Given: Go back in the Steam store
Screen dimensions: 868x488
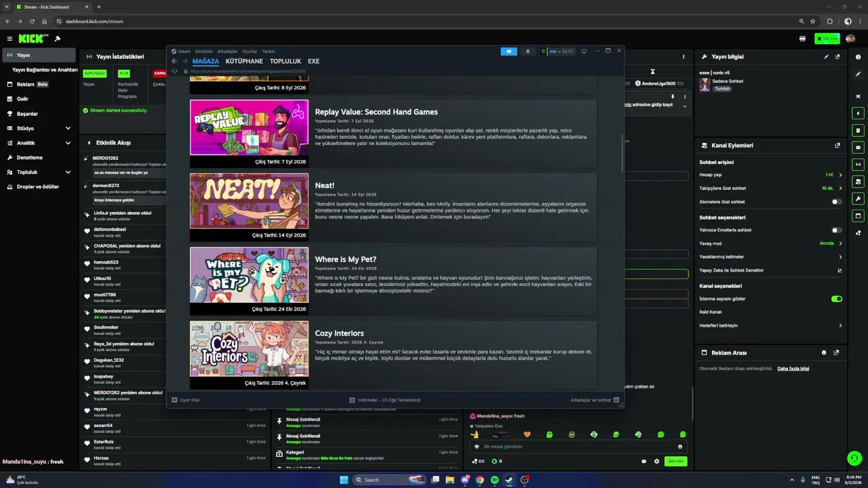Looking at the screenshot, I should (174, 61).
